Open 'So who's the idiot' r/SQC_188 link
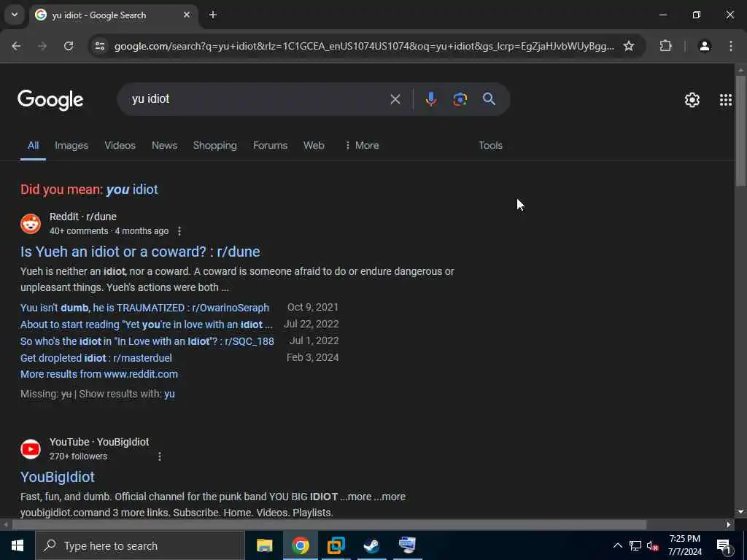747x560 pixels. tap(147, 341)
